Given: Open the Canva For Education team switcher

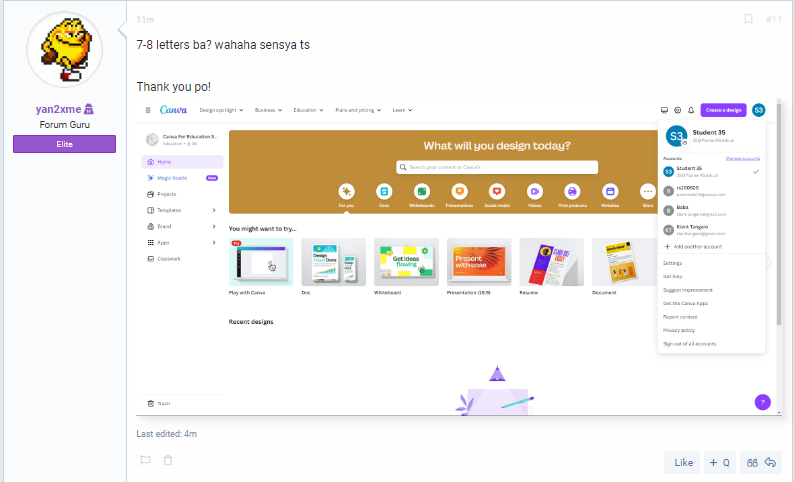Looking at the screenshot, I should point(182,140).
